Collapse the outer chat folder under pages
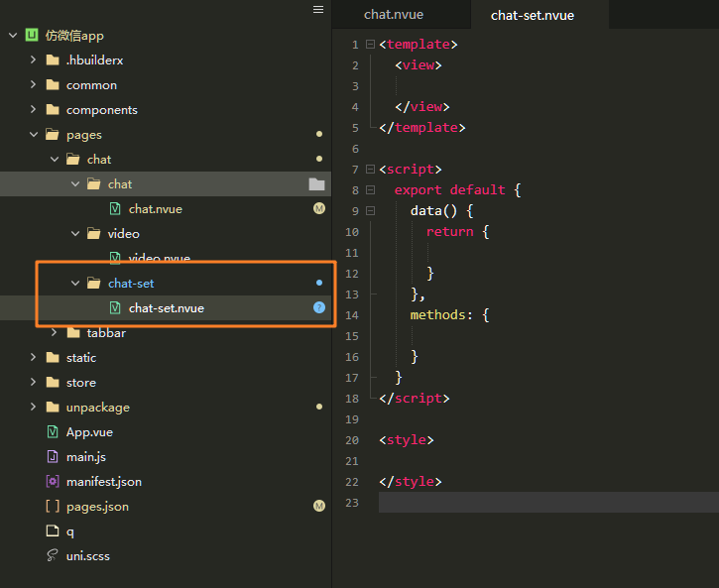The height and width of the screenshot is (588, 719). click(55, 159)
